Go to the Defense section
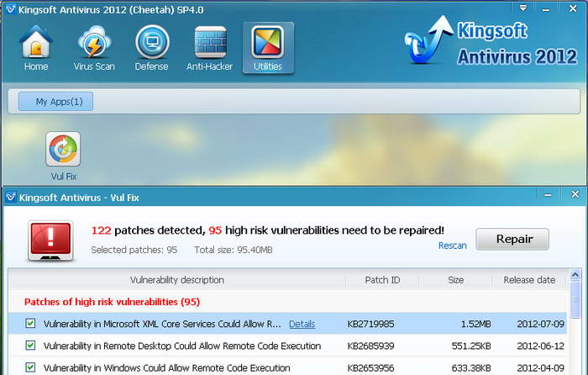 [151, 48]
